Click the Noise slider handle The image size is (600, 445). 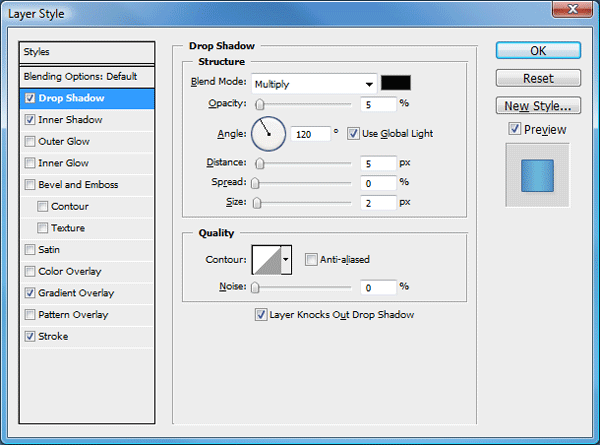[255, 287]
